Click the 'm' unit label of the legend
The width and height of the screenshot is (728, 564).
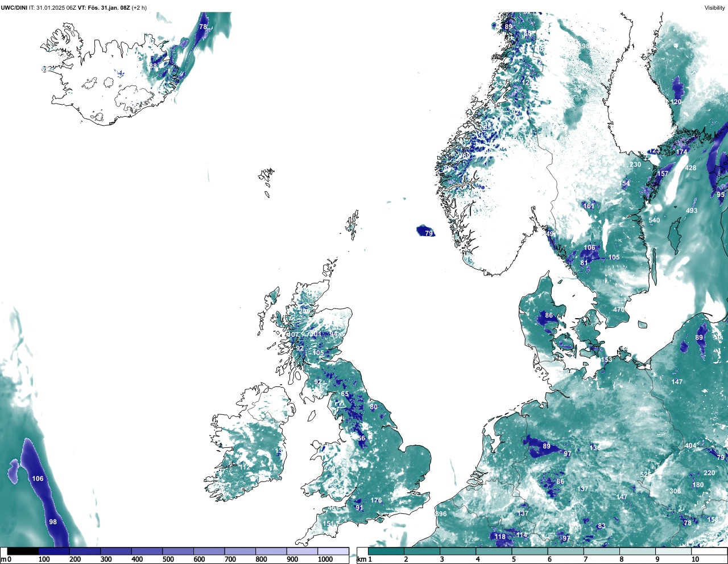click(3, 560)
